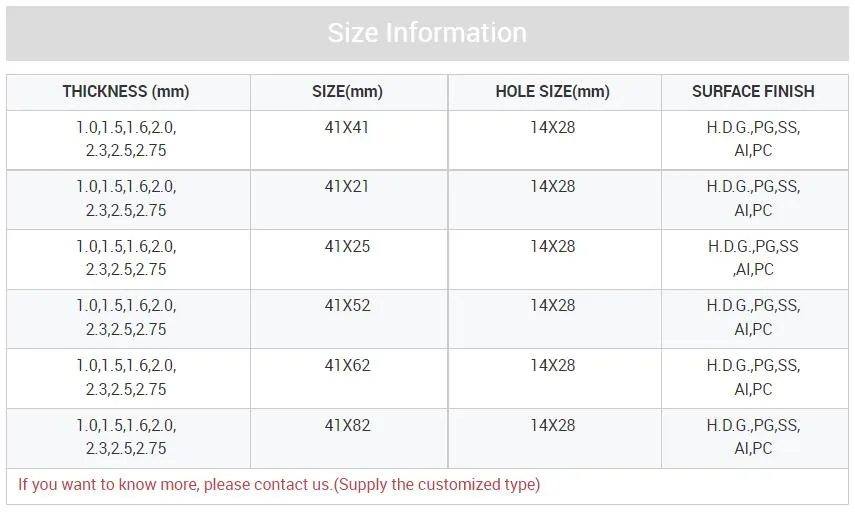Screen dimensions: 855x512
Task: Click the hole size cell in the 41X52 row
Action: tap(552, 306)
